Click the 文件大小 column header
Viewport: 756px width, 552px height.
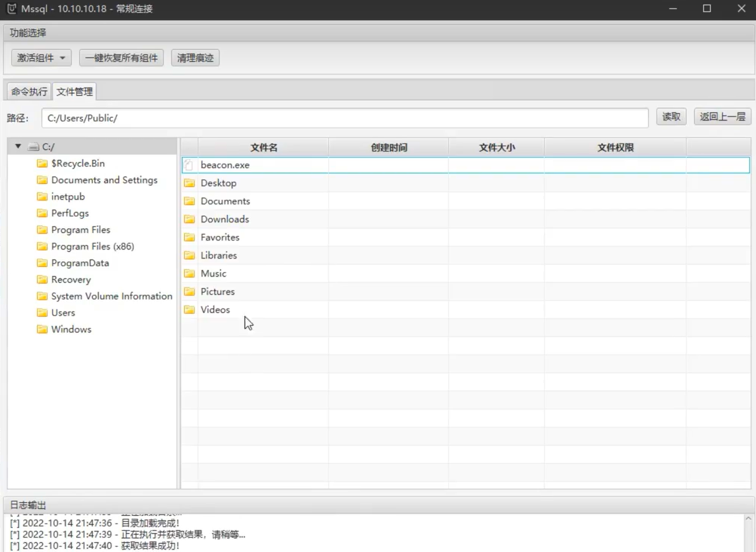(x=496, y=148)
